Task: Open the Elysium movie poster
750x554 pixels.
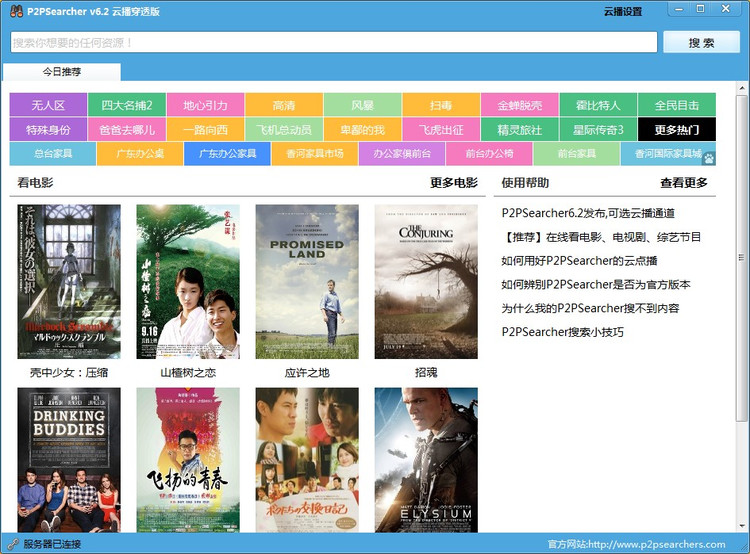Action: pyautogui.click(x=426, y=460)
